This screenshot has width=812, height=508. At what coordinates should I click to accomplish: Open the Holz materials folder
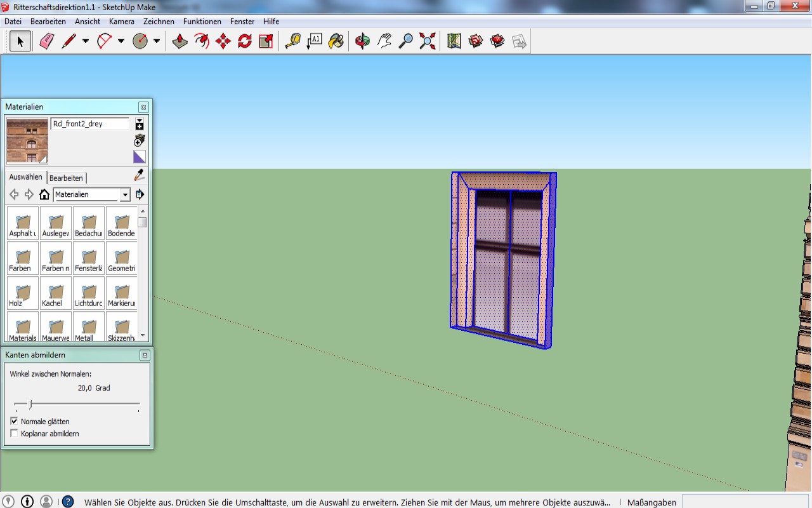coord(23,293)
